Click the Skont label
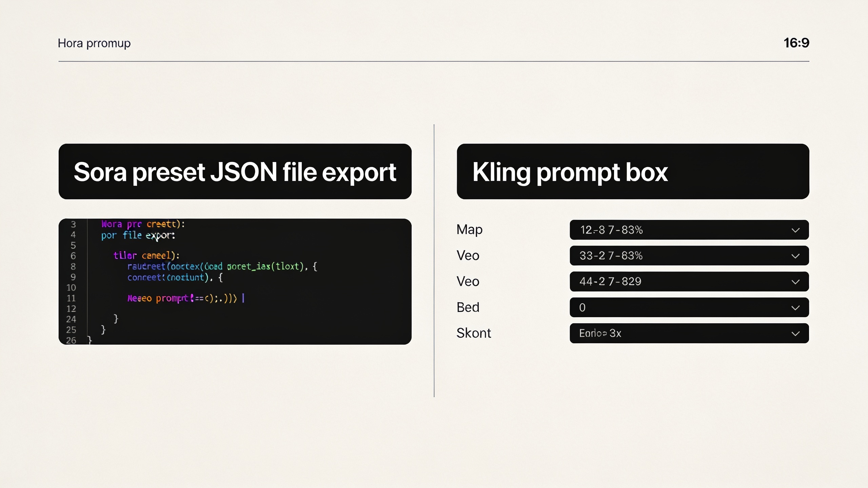868x488 pixels. (474, 333)
